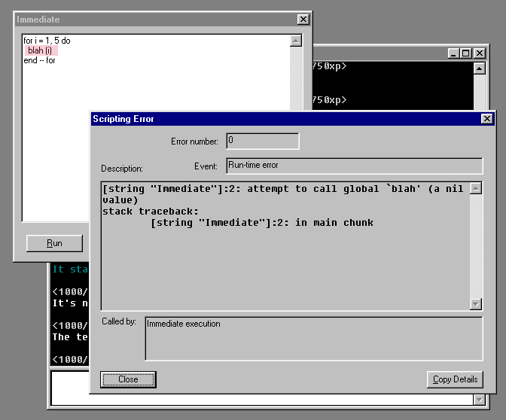Click 'stack traceback:' line in description
The height and width of the screenshot is (420, 506).
(151, 212)
